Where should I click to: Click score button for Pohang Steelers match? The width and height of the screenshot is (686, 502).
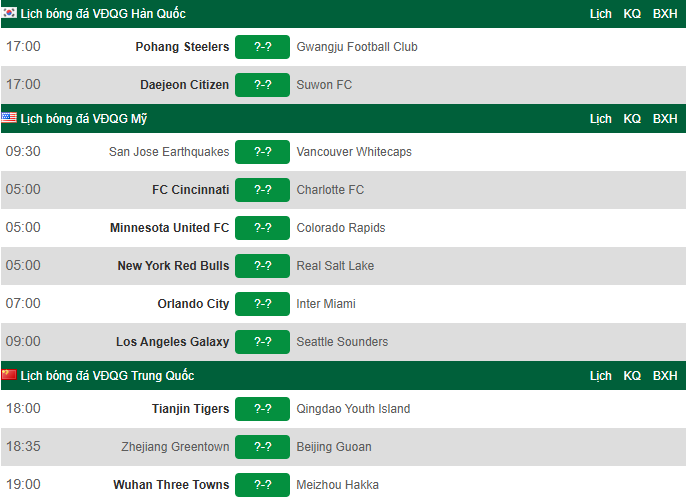click(262, 47)
